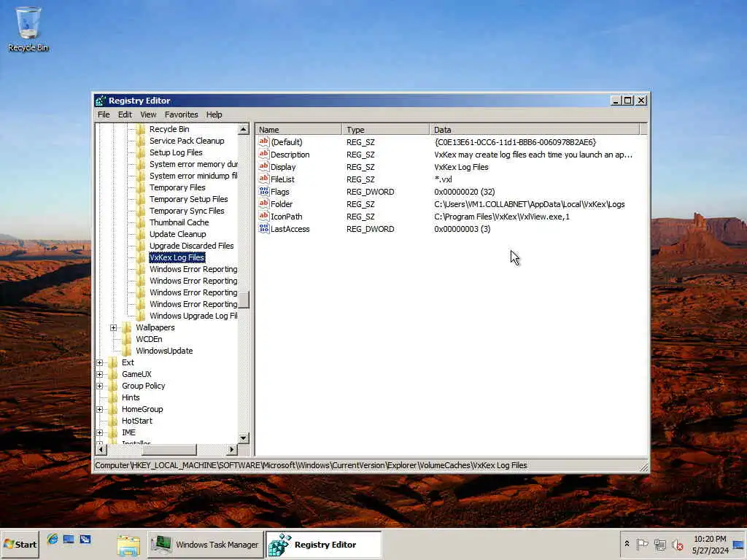This screenshot has width=747, height=560.
Task: Select the Hints registry key
Action: pyautogui.click(x=131, y=397)
